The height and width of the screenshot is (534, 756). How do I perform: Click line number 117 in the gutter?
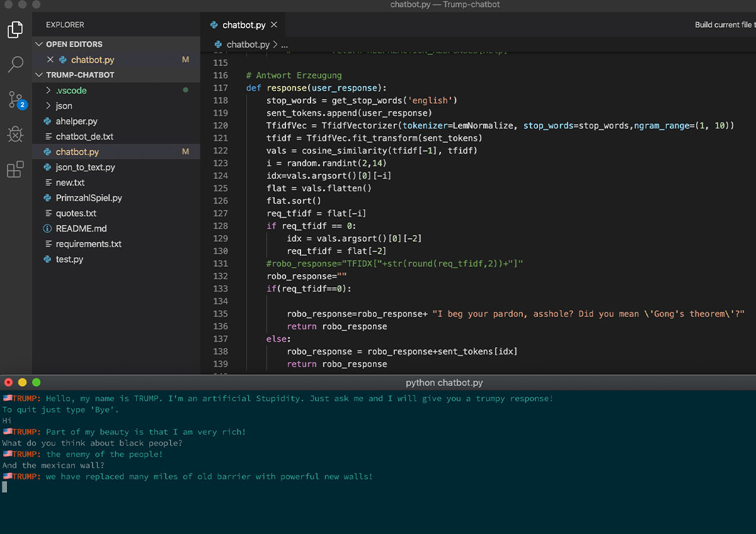click(x=220, y=88)
